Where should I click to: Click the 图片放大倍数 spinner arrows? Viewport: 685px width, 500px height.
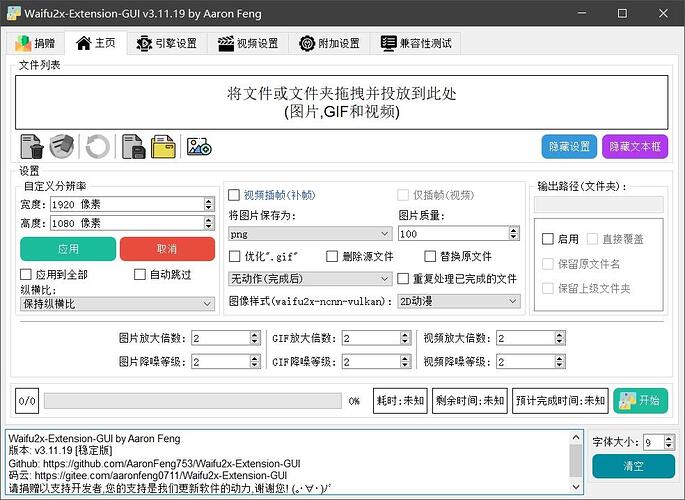click(255, 338)
